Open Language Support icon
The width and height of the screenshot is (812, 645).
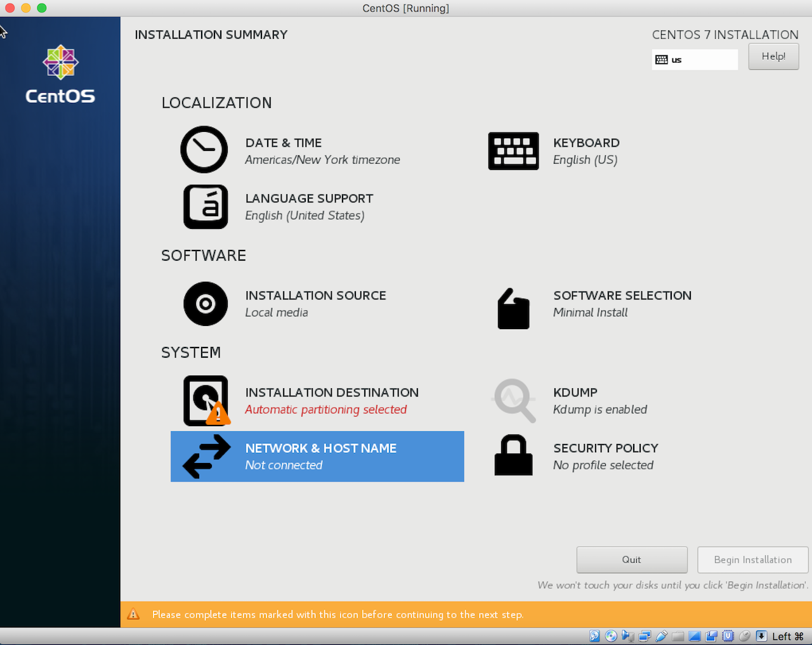point(206,207)
